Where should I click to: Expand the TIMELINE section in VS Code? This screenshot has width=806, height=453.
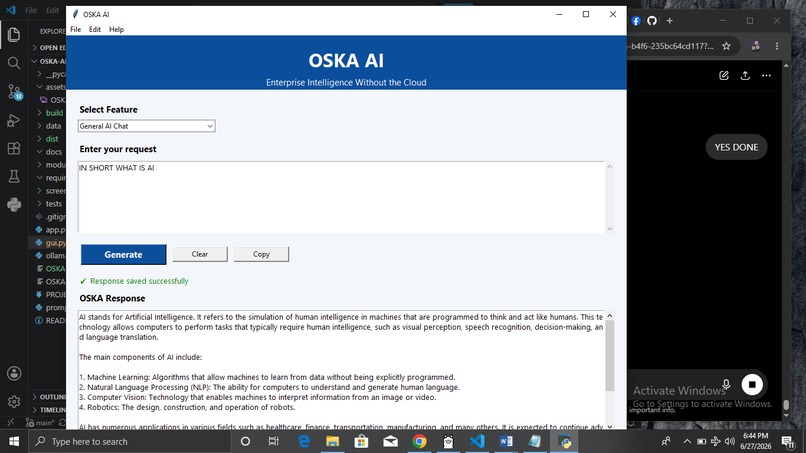(48, 410)
